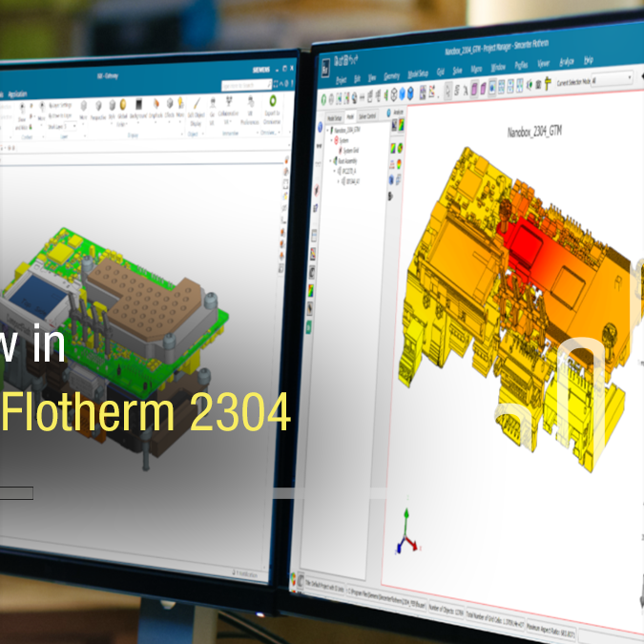Click Maximum Aspect Ratio status field
This screenshot has width=644, height=644.
(551, 631)
